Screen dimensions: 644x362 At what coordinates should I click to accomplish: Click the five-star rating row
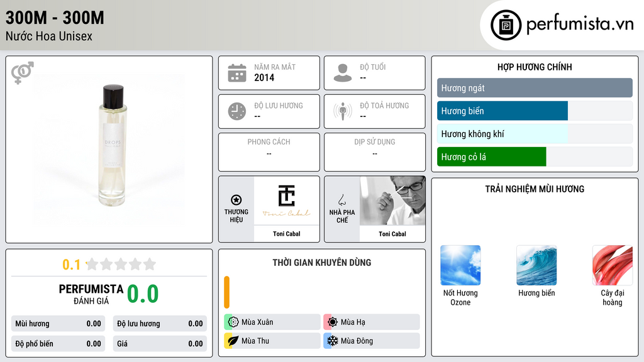(x=121, y=265)
